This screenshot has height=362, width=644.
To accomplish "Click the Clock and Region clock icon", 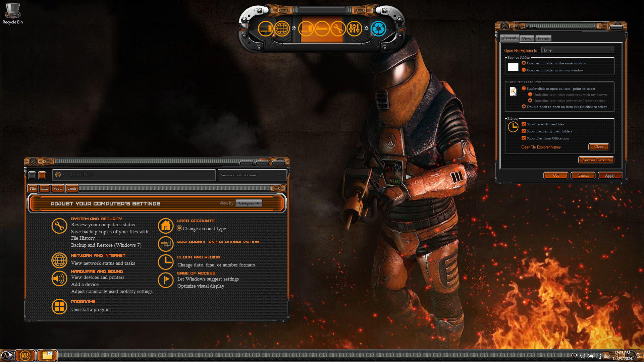I will click(165, 262).
